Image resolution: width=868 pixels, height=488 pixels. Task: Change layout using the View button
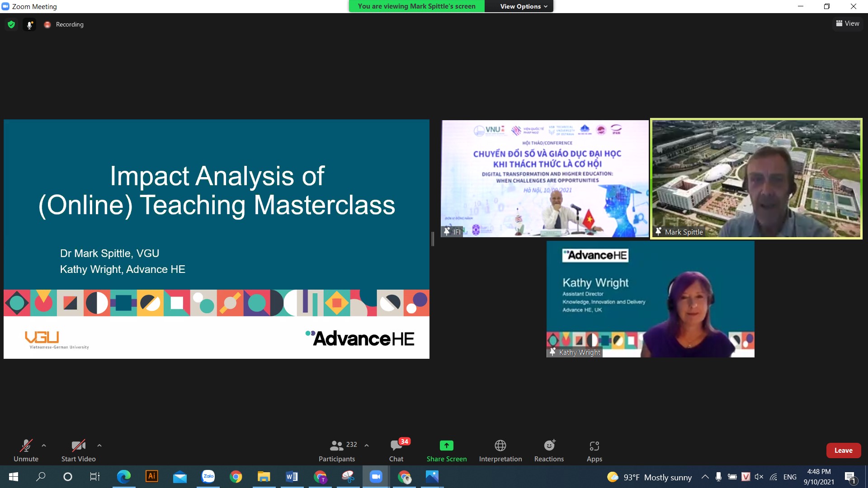point(848,23)
